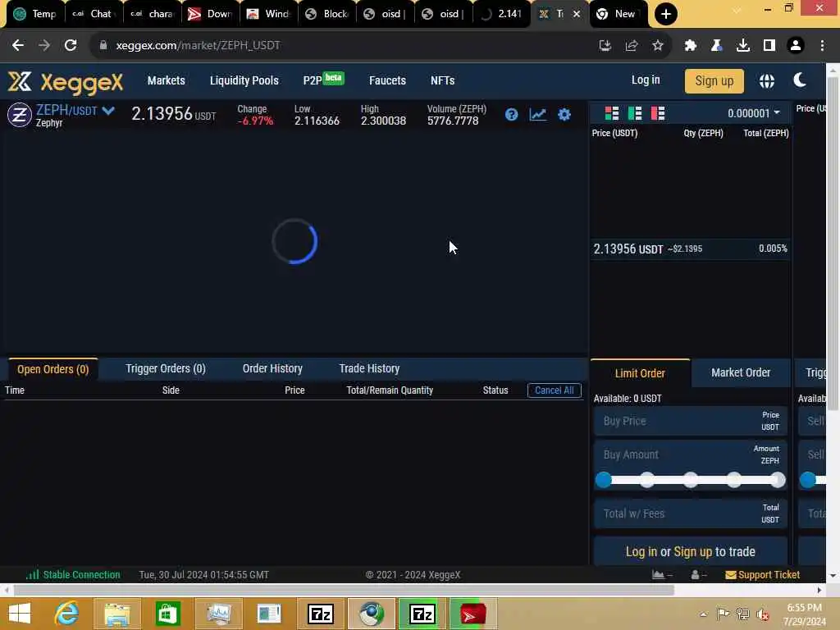
Task: Select the Market Order tab
Action: [741, 373]
